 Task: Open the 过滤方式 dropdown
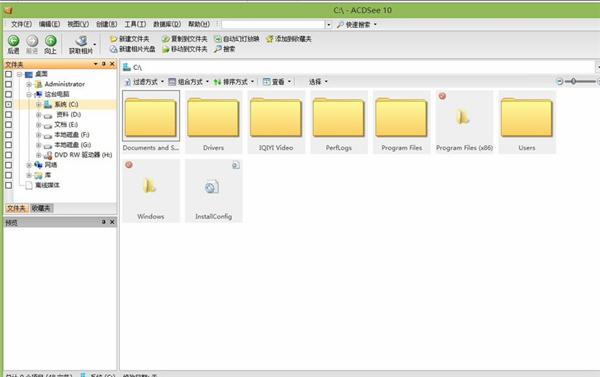(144, 82)
